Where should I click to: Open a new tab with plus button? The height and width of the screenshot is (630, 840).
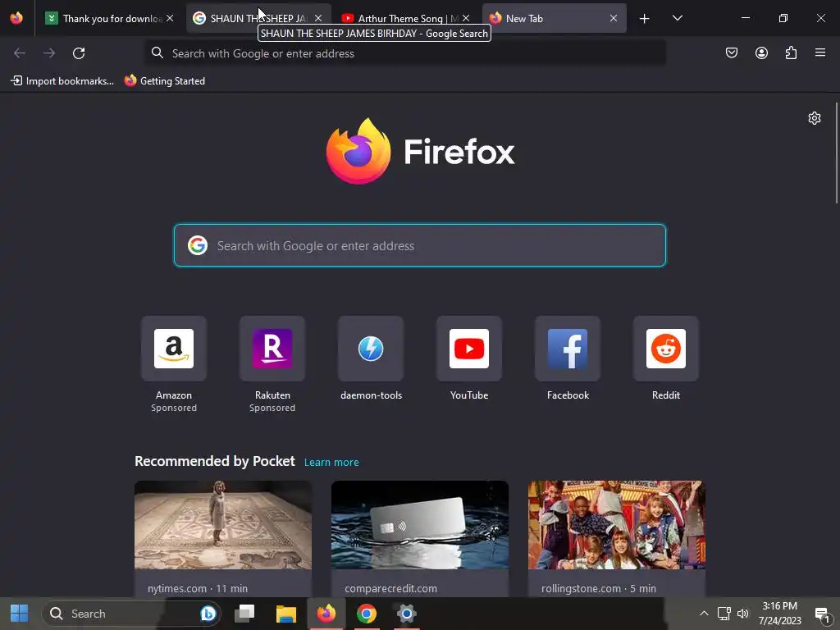645,19
